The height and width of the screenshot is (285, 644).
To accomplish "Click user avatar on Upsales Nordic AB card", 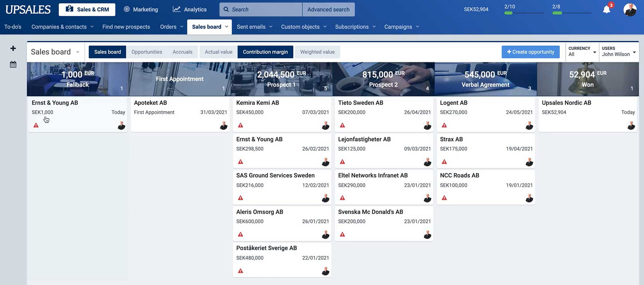I will (631, 125).
